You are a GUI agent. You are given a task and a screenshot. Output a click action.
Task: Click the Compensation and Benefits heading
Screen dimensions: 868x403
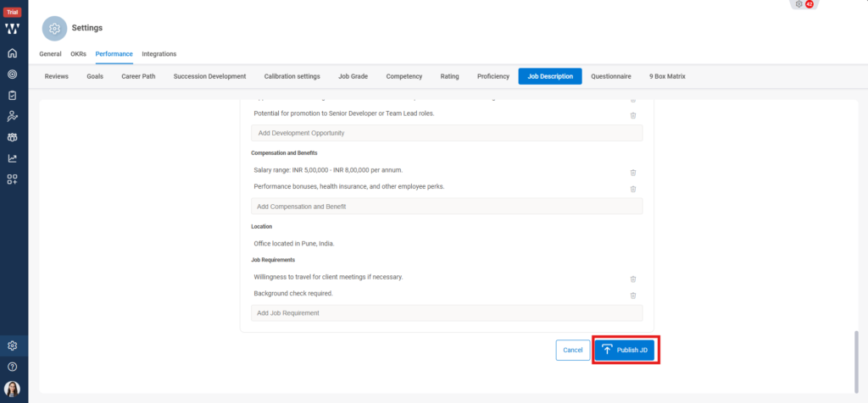click(284, 152)
